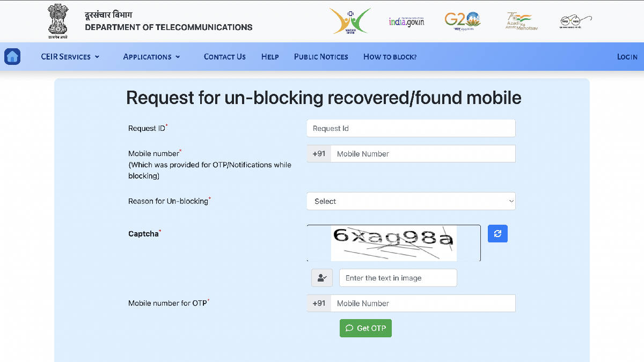Expand the CEIR Services dropdown menu
The width and height of the screenshot is (644, 362).
[x=70, y=57]
